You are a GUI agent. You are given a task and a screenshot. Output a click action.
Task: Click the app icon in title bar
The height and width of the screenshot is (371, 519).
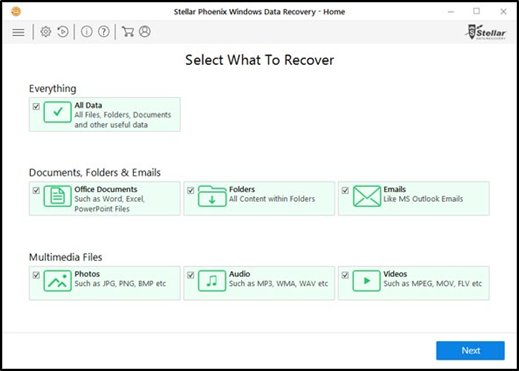click(x=16, y=12)
